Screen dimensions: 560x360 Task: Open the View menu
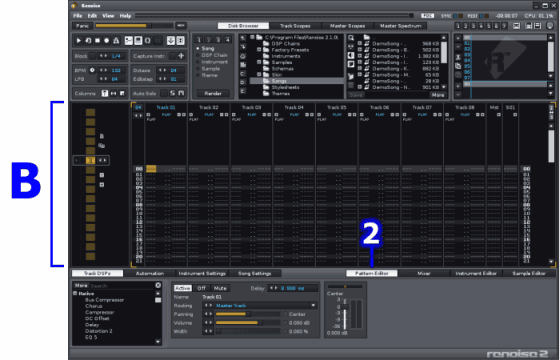(x=108, y=16)
